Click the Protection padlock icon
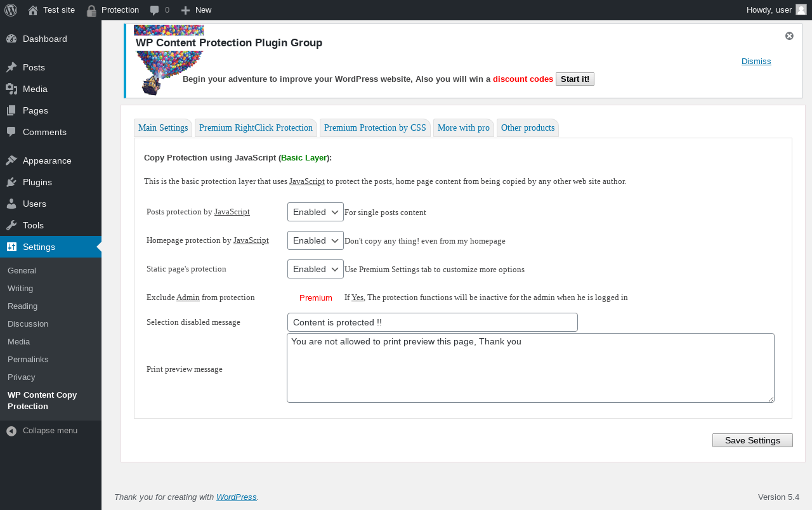Image resolution: width=812 pixels, height=510 pixels. point(91,10)
